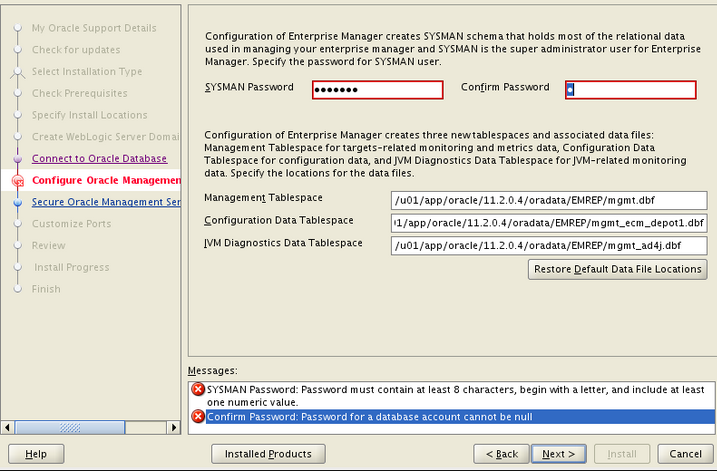Click Install Progress step
717x471 pixels.
(72, 268)
